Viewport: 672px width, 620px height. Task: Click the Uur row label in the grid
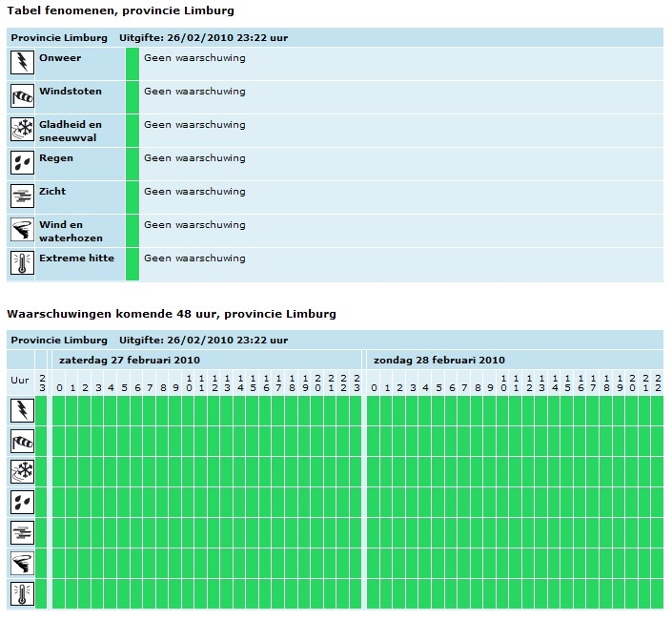[x=20, y=381]
